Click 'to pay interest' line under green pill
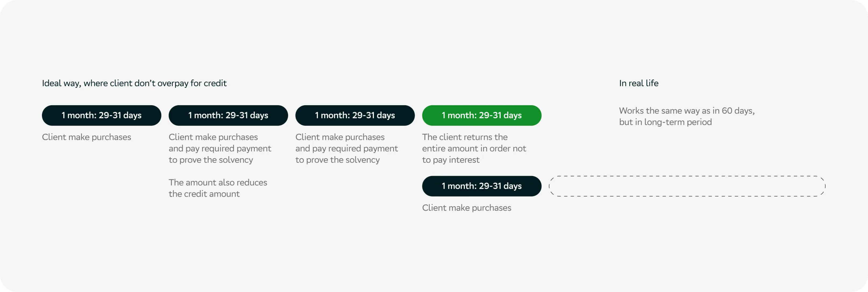Image resolution: width=868 pixels, height=292 pixels. (450, 160)
